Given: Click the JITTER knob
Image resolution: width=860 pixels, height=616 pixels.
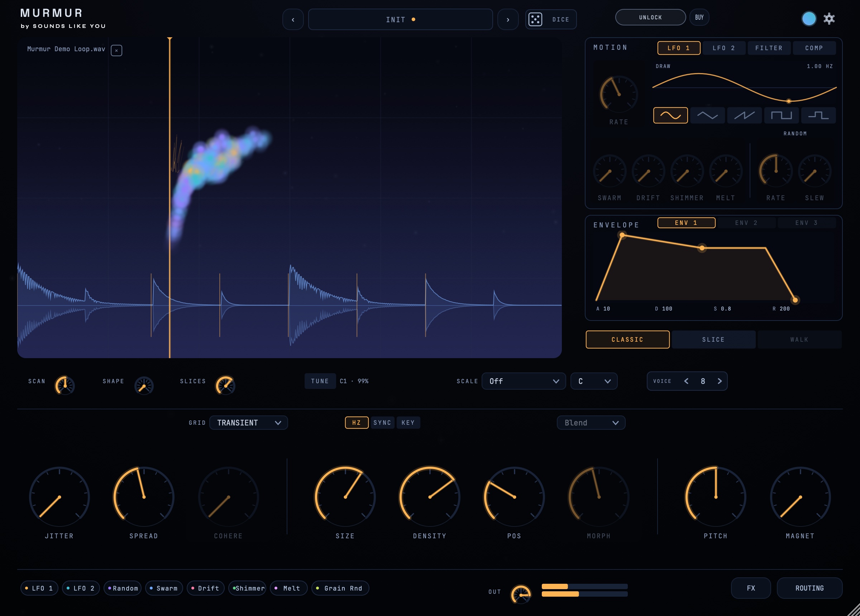Looking at the screenshot, I should pyautogui.click(x=59, y=497).
